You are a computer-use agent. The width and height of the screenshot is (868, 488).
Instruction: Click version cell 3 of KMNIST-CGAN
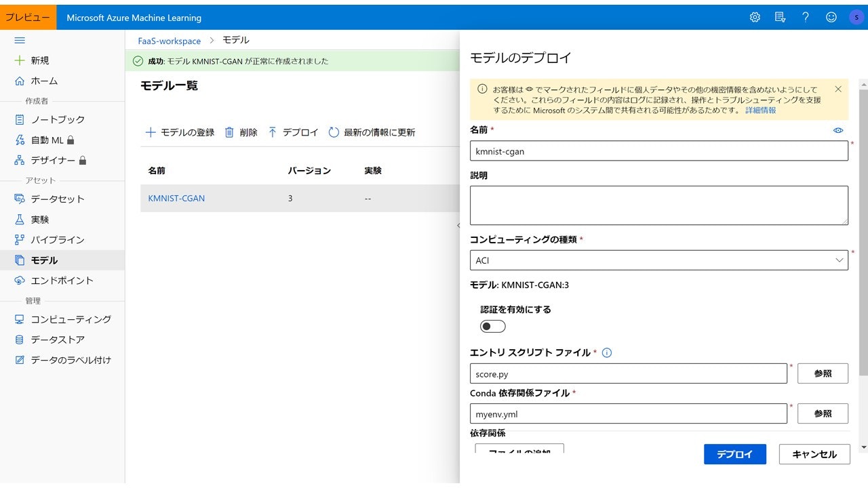(x=290, y=199)
